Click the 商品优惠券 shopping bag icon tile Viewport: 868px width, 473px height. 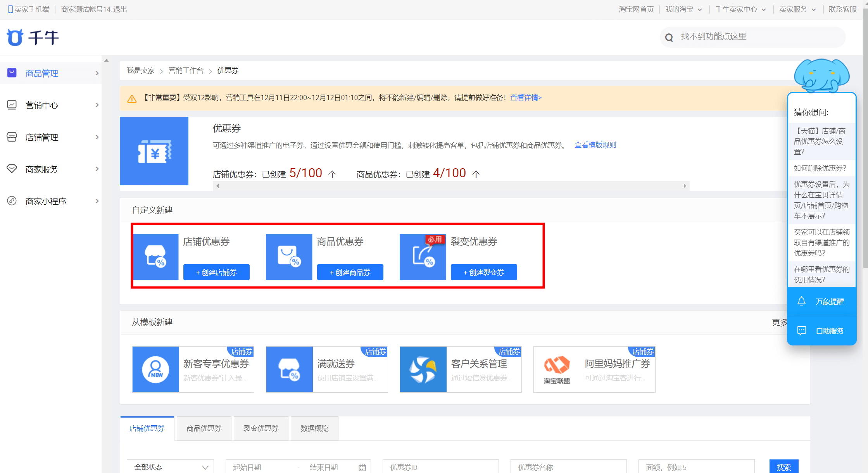click(x=289, y=257)
